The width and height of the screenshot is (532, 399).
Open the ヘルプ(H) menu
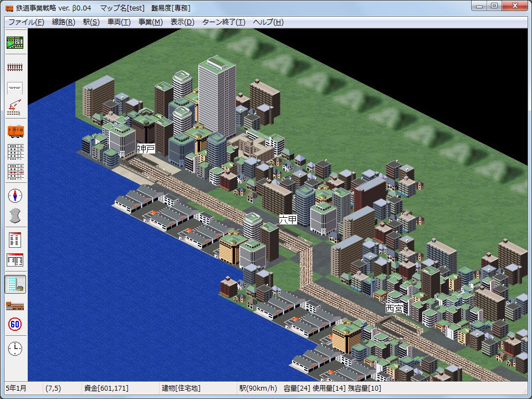coord(268,22)
